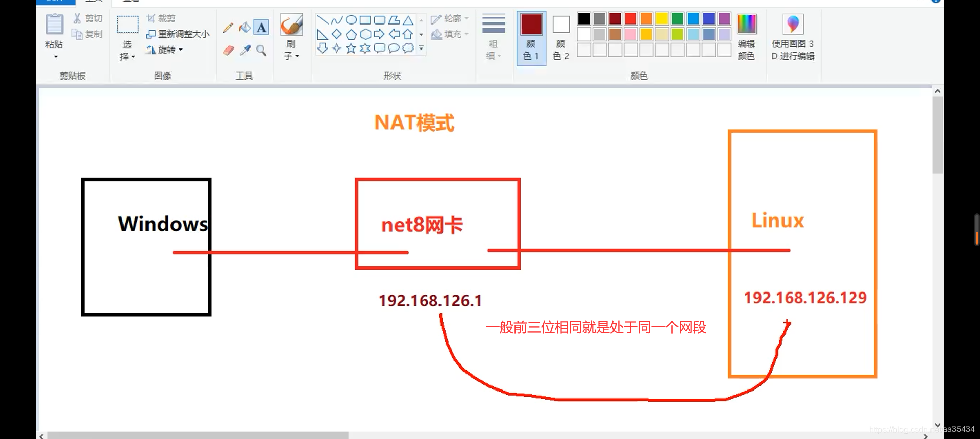Viewport: 980px width, 439px height.
Task: Click the rectangular Selection tool icon
Action: pyautogui.click(x=128, y=25)
